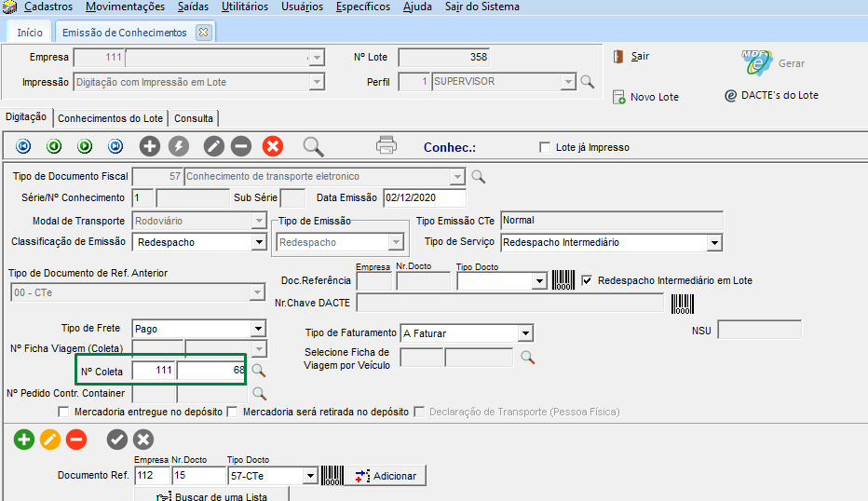Close Emissão de Conhecimentos tab
The image size is (868, 501).
pos(204,32)
